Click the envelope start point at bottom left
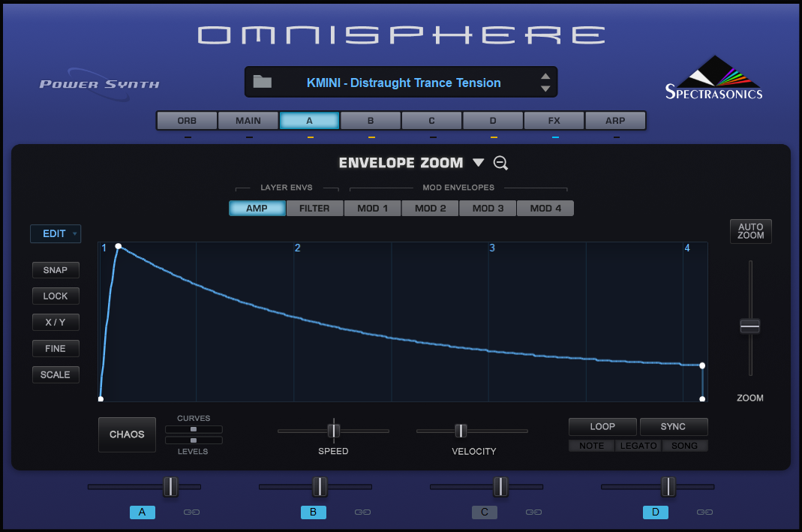 coord(101,399)
